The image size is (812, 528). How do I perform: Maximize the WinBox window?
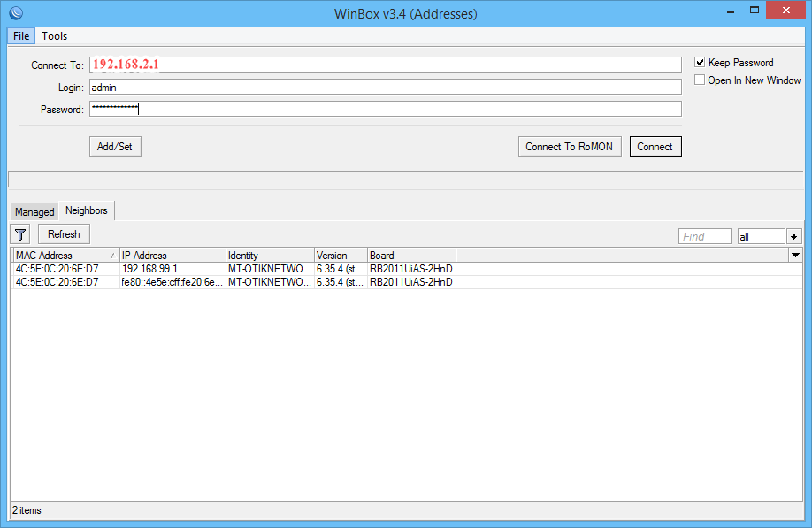755,11
